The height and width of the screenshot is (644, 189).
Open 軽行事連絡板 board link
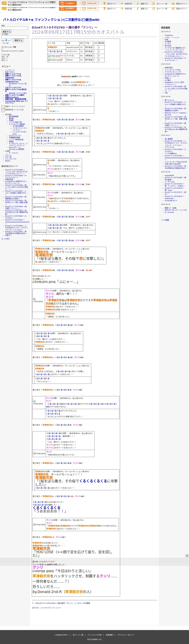pyautogui.click(x=14, y=116)
